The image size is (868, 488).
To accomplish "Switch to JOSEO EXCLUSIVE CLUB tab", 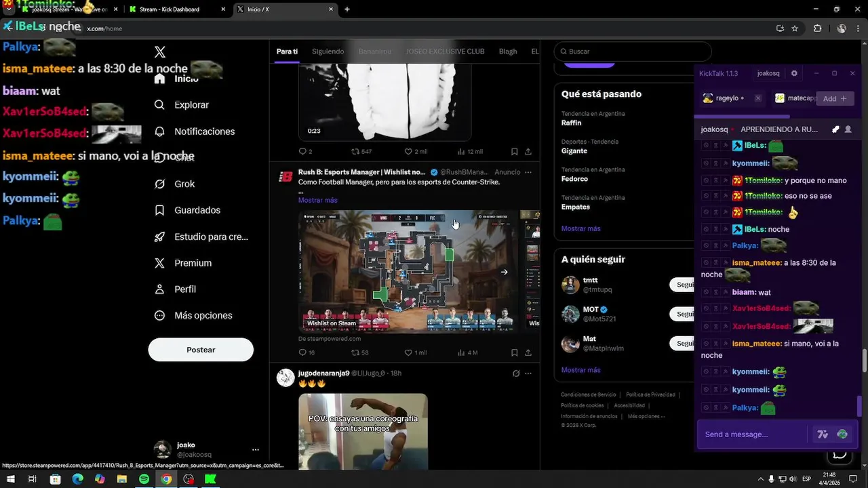I will click(445, 52).
